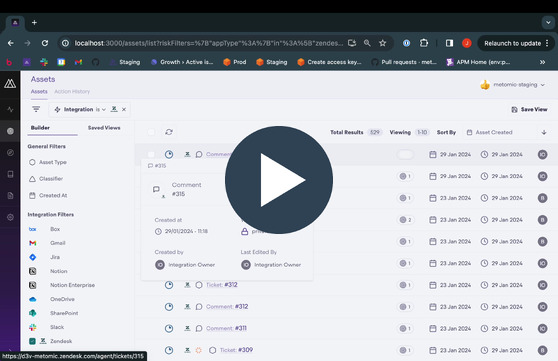The width and height of the screenshot is (558, 361).
Task: Select the Gmail integration filter
Action: click(47, 243)
